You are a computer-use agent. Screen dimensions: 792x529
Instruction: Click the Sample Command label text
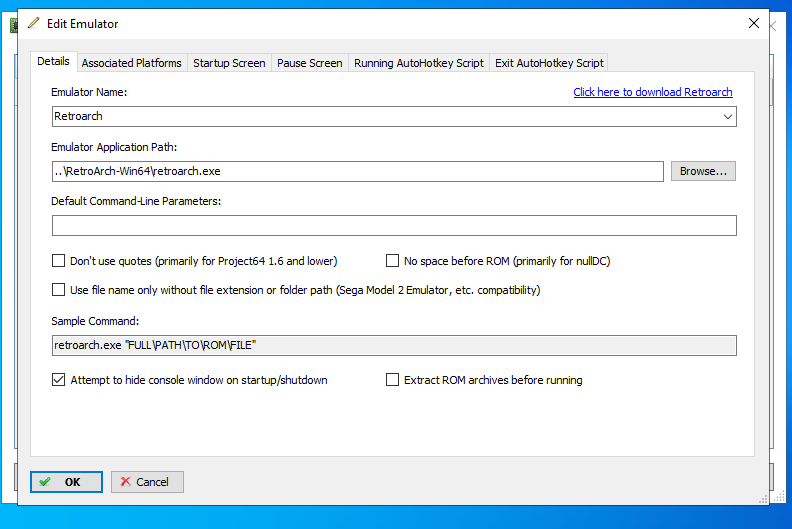tap(95, 321)
